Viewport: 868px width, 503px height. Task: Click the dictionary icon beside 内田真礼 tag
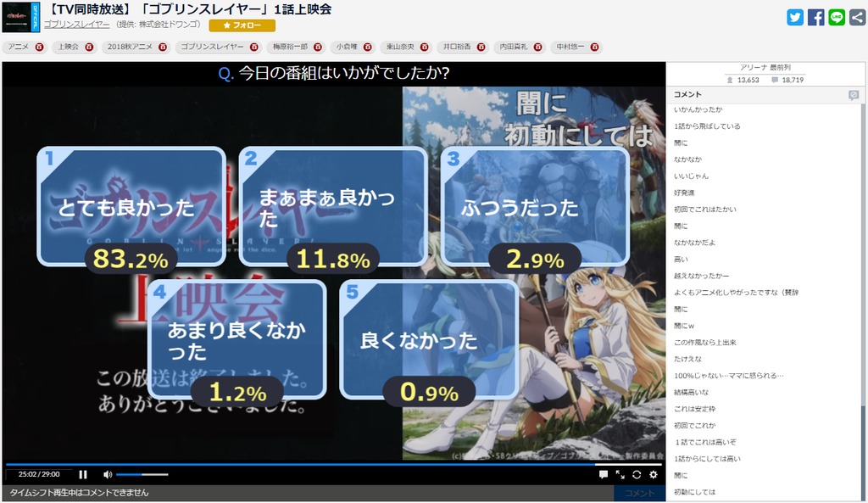537,48
